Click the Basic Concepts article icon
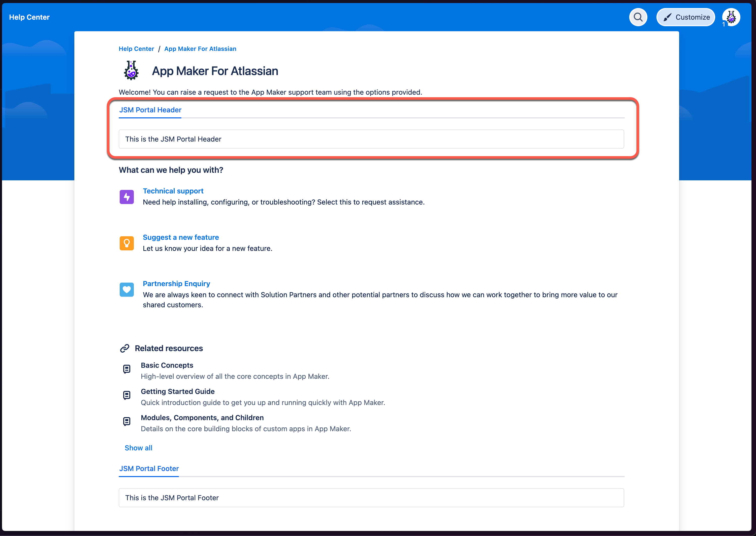The height and width of the screenshot is (536, 756). (x=127, y=369)
